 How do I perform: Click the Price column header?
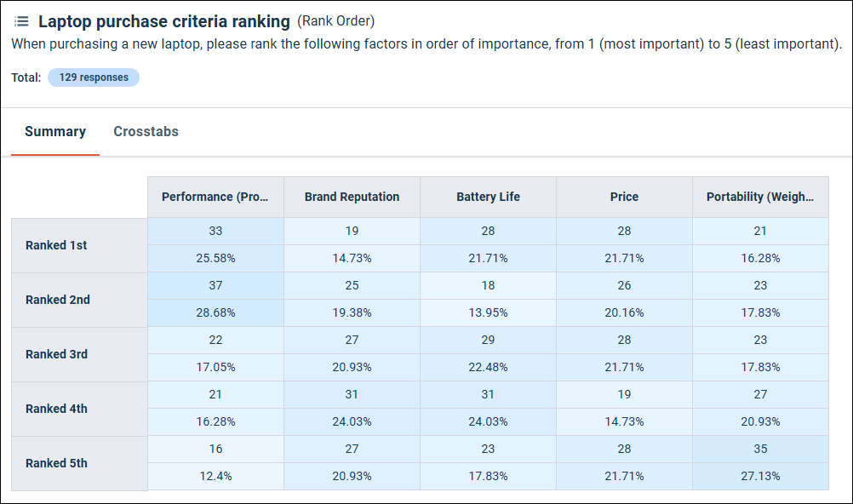[x=624, y=197]
